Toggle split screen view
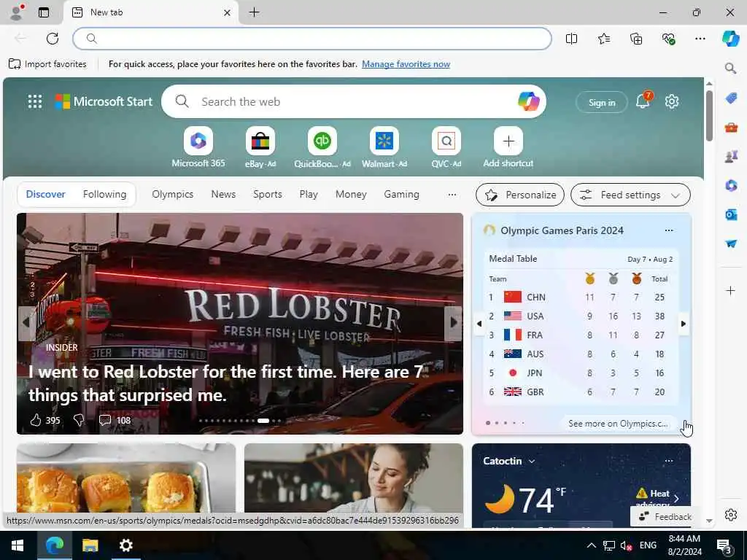This screenshot has height=560, width=747. click(x=571, y=39)
